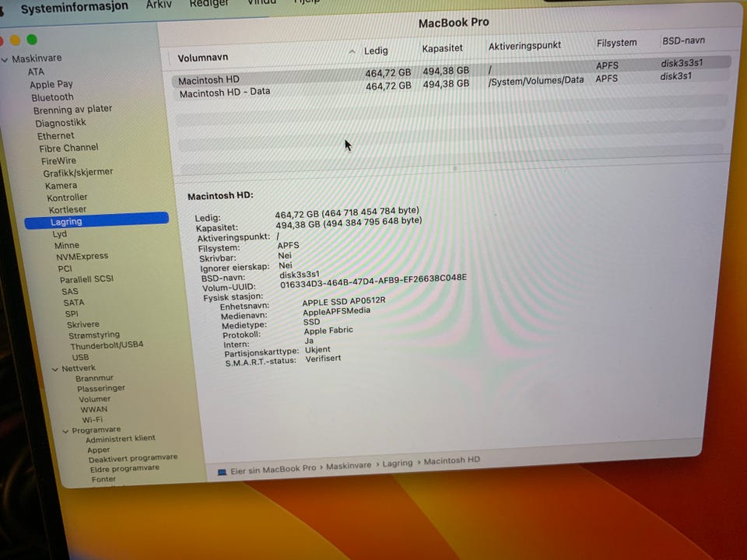The image size is (747, 560).
Task: Select Apple Pay in the sidebar
Action: point(51,84)
